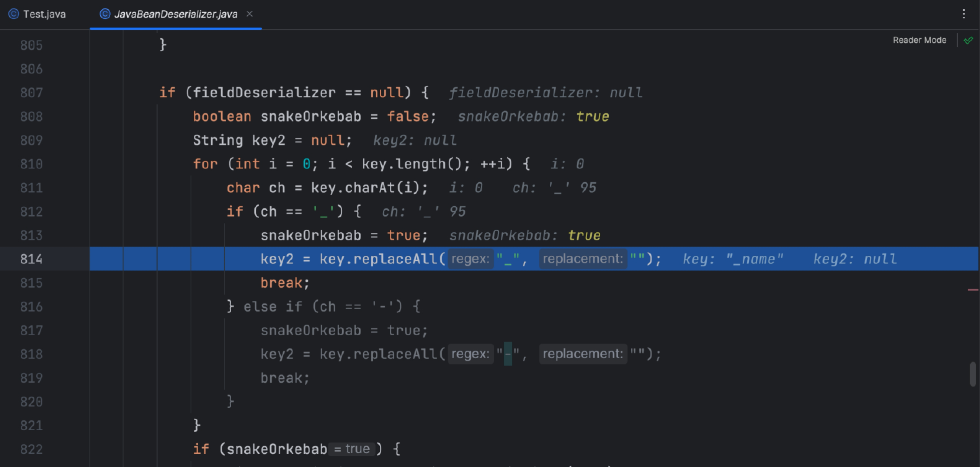Click inline value 'fieldDeserializer: null'
980x467 pixels.
point(546,93)
